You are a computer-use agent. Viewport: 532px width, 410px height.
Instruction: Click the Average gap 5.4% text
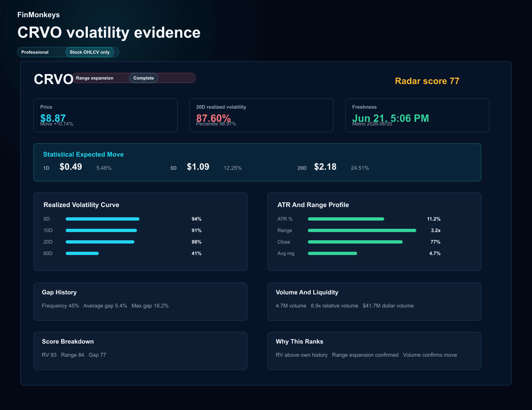(x=105, y=306)
